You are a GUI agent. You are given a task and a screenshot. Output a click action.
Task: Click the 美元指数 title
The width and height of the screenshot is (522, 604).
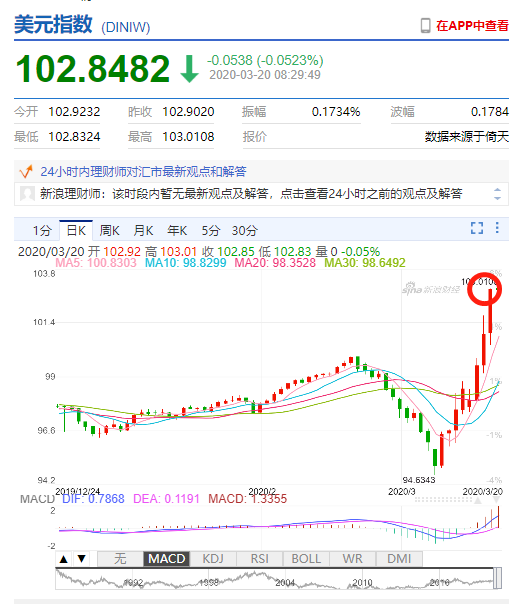53,24
